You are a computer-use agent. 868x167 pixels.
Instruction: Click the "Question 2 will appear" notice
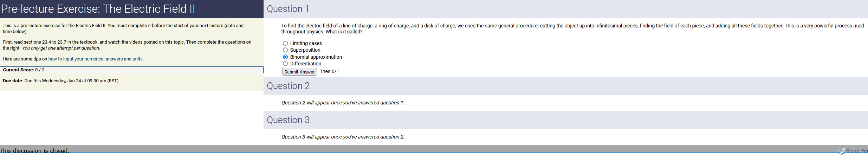click(343, 103)
